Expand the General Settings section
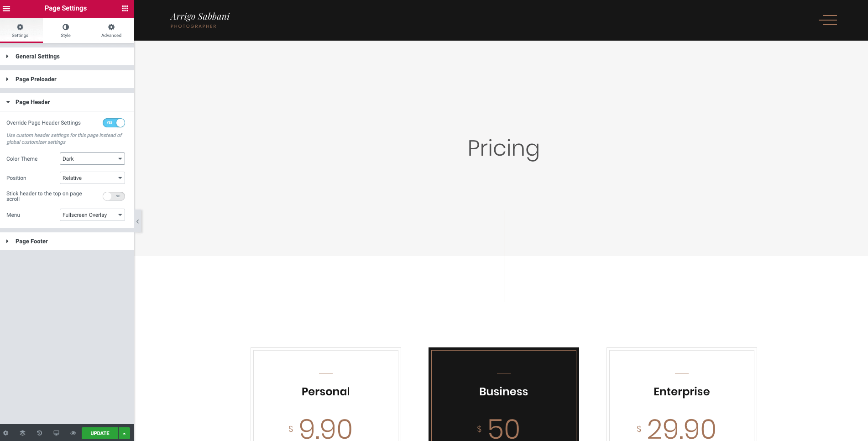 click(37, 57)
